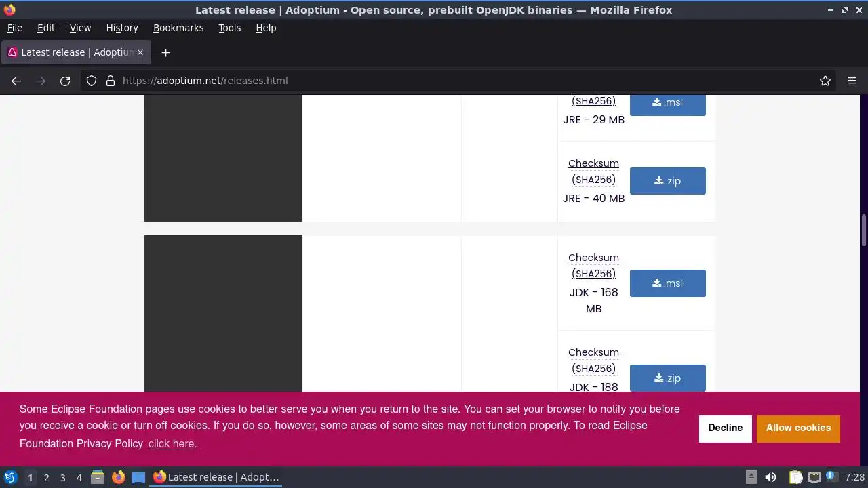This screenshot has height=488, width=868.
Task: Download the JRE 40 MB .zip archive
Action: coord(668,181)
